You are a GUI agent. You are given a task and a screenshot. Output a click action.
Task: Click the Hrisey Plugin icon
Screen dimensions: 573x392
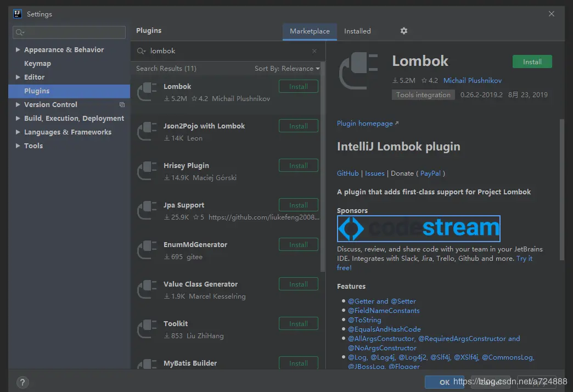(x=147, y=171)
